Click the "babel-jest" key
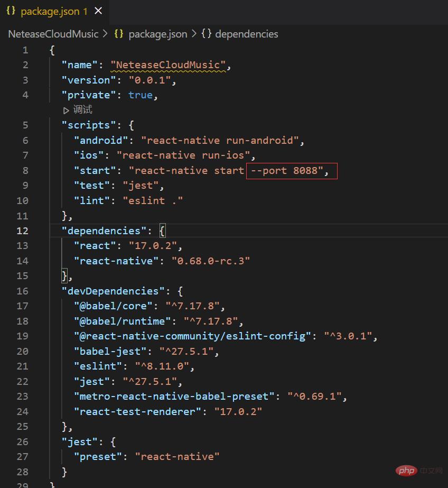 tap(110, 352)
